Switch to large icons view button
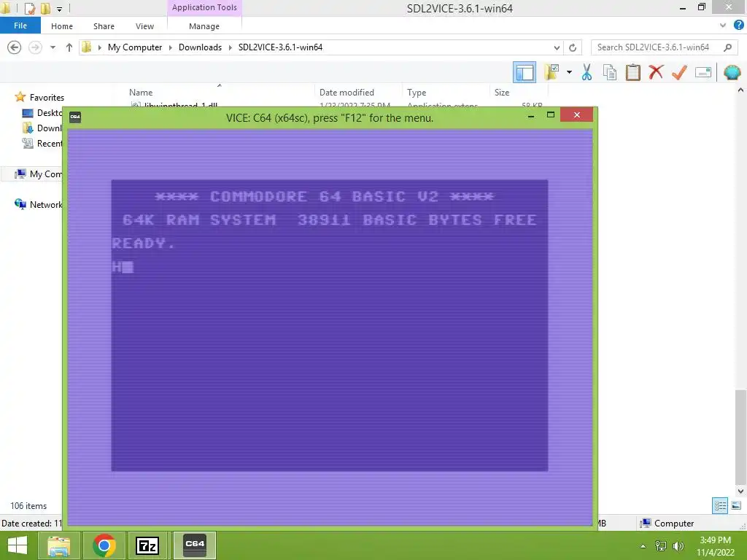 point(736,505)
